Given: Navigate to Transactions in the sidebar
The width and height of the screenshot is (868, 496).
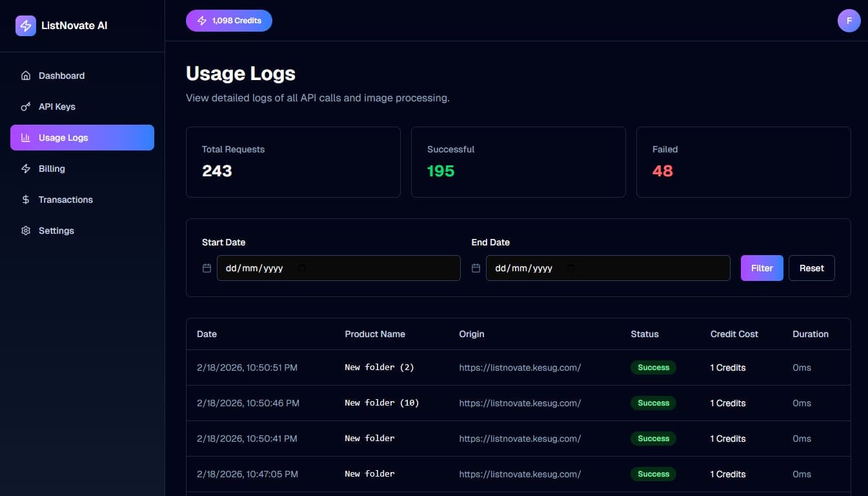Looking at the screenshot, I should (x=65, y=199).
